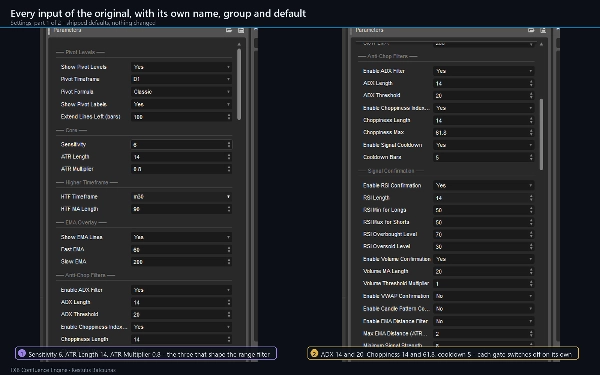Click the Sensitivity value field
Image resolution: width=600 pixels, height=375 pixels.
(181, 145)
